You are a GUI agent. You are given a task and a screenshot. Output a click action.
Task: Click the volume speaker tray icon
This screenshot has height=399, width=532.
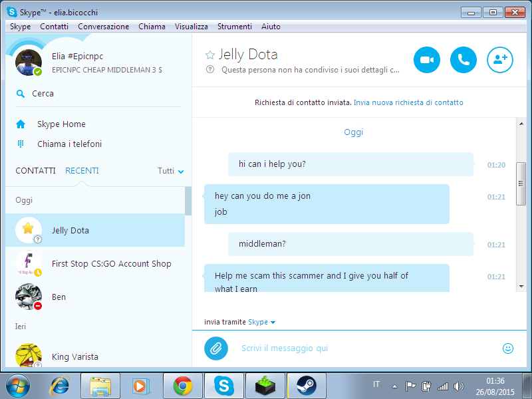[x=458, y=386]
